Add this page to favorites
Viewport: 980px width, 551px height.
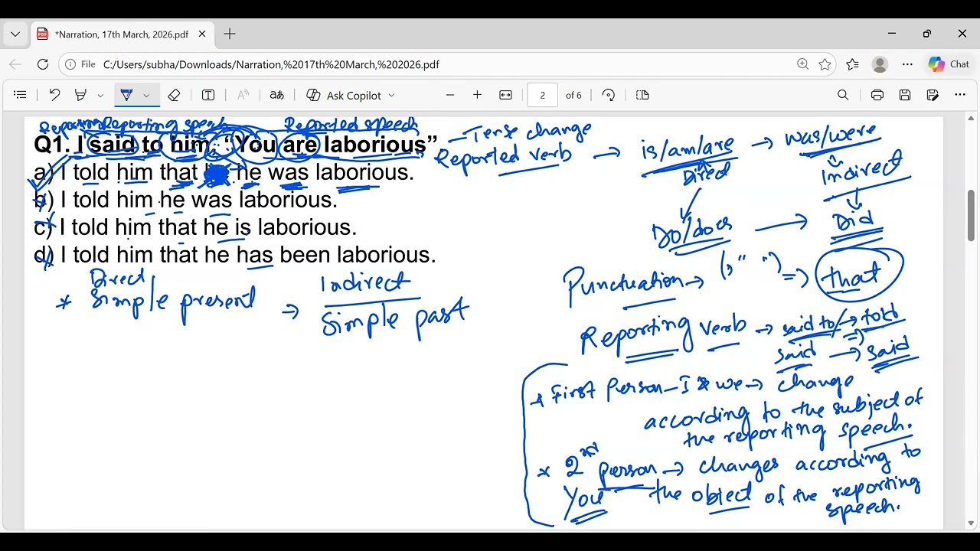pyautogui.click(x=825, y=64)
